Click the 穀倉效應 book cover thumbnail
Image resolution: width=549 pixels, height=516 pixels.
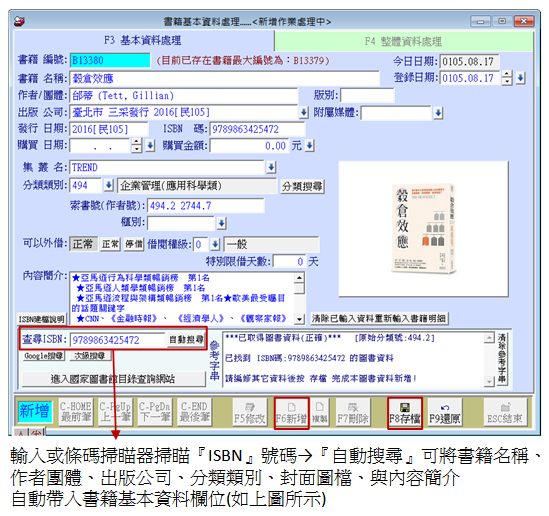(x=423, y=229)
